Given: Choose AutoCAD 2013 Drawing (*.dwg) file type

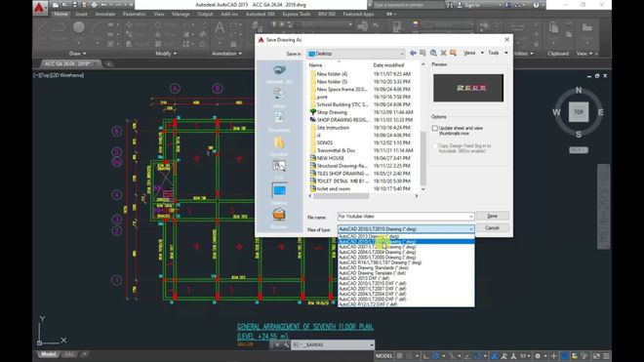Looking at the screenshot, I should [x=406, y=237].
